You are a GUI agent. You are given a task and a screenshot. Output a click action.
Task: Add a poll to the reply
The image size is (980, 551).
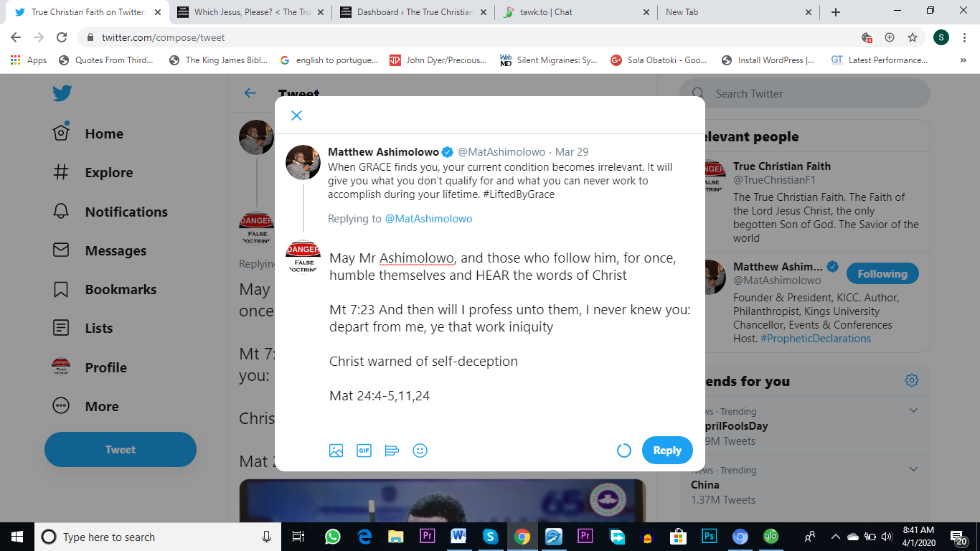pyautogui.click(x=392, y=451)
